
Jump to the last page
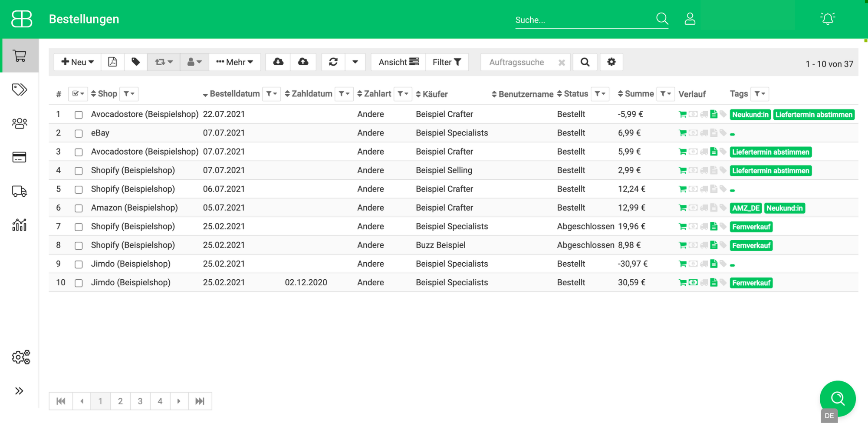[200, 401]
